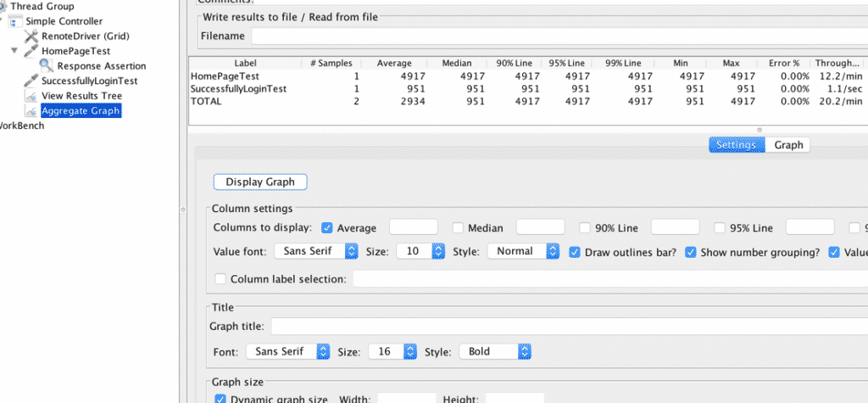Uncheck the Average column checkbox
Image resolution: width=868 pixels, height=403 pixels.
coord(327,227)
